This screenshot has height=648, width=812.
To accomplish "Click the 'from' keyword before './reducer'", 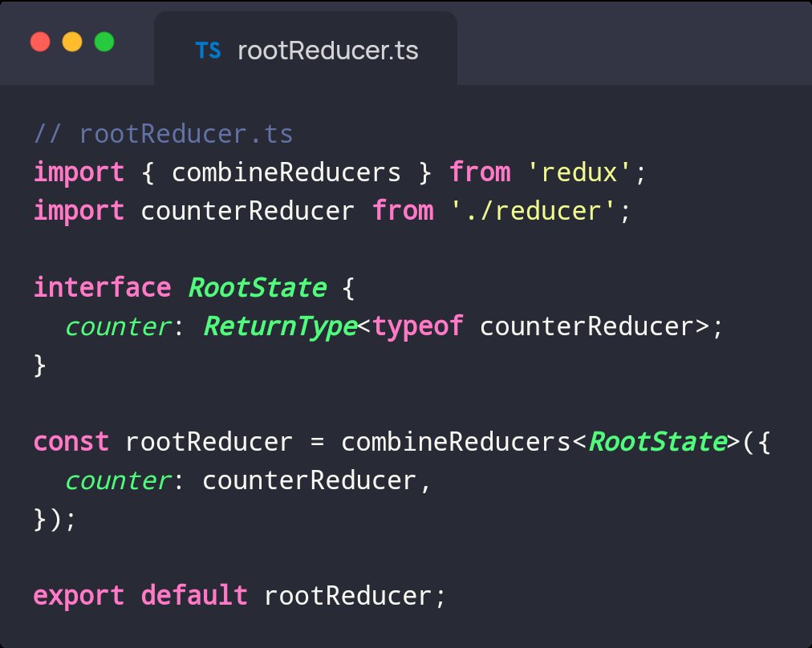I will point(403,211).
